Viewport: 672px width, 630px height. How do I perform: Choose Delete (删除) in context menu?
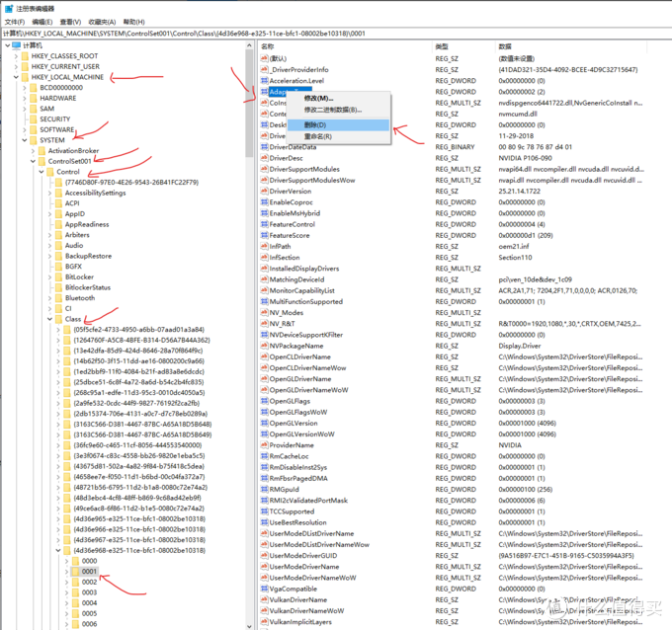(339, 125)
